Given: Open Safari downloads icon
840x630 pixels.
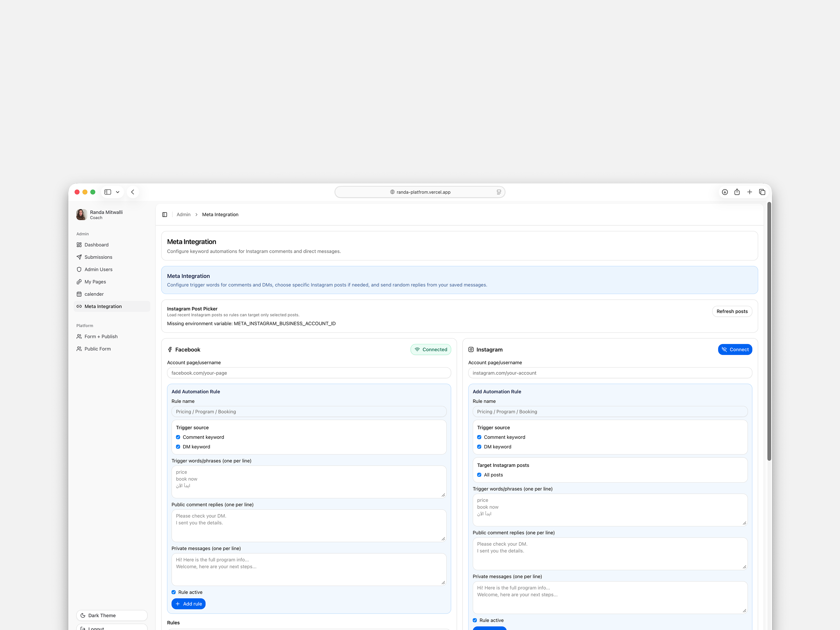Looking at the screenshot, I should [x=724, y=192].
